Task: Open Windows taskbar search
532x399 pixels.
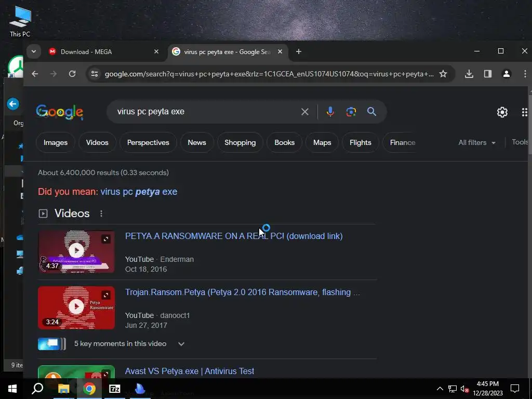Action: [37, 389]
